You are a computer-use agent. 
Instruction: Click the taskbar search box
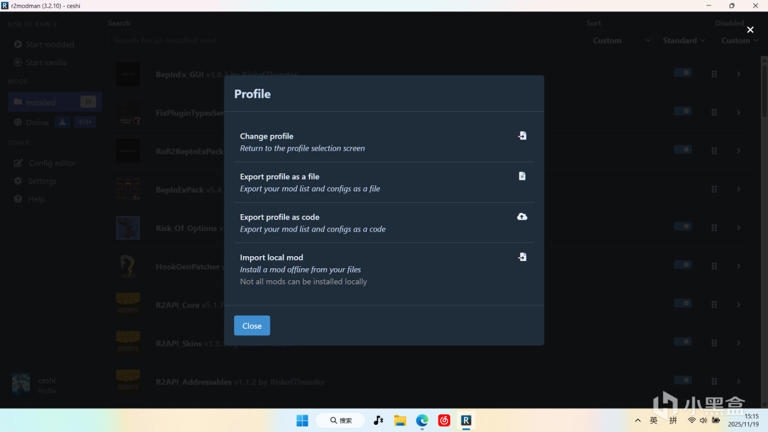[341, 420]
